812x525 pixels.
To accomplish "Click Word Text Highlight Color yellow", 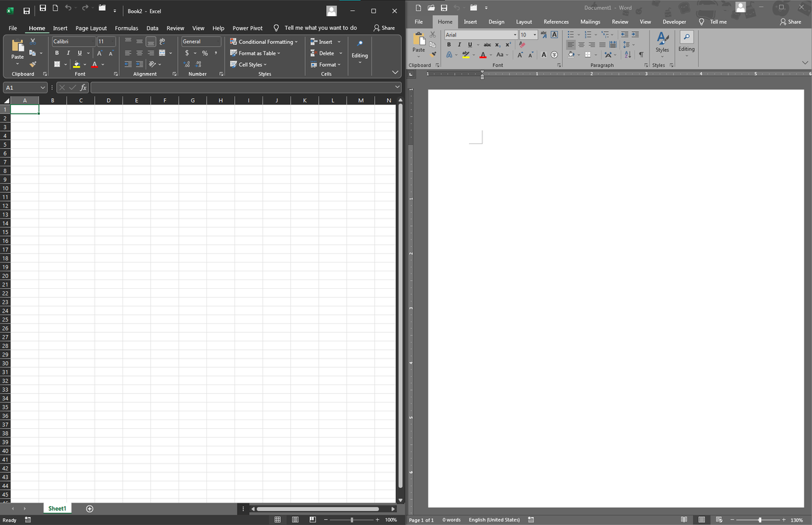I will [x=466, y=55].
